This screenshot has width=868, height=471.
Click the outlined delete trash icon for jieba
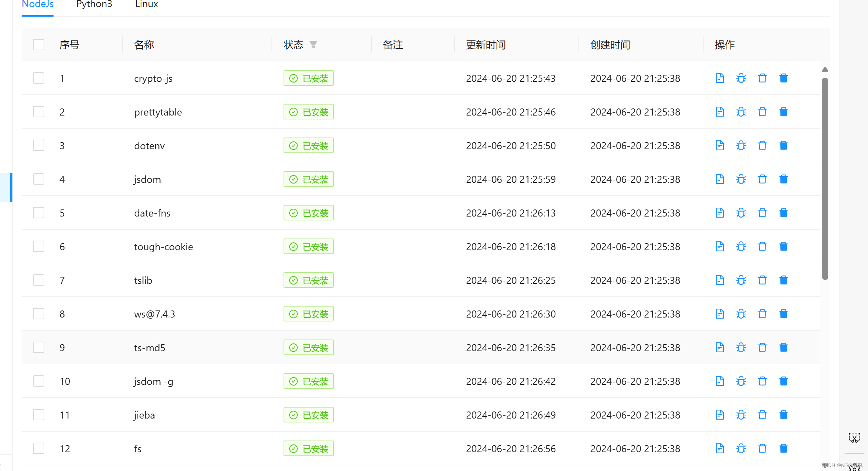point(762,415)
